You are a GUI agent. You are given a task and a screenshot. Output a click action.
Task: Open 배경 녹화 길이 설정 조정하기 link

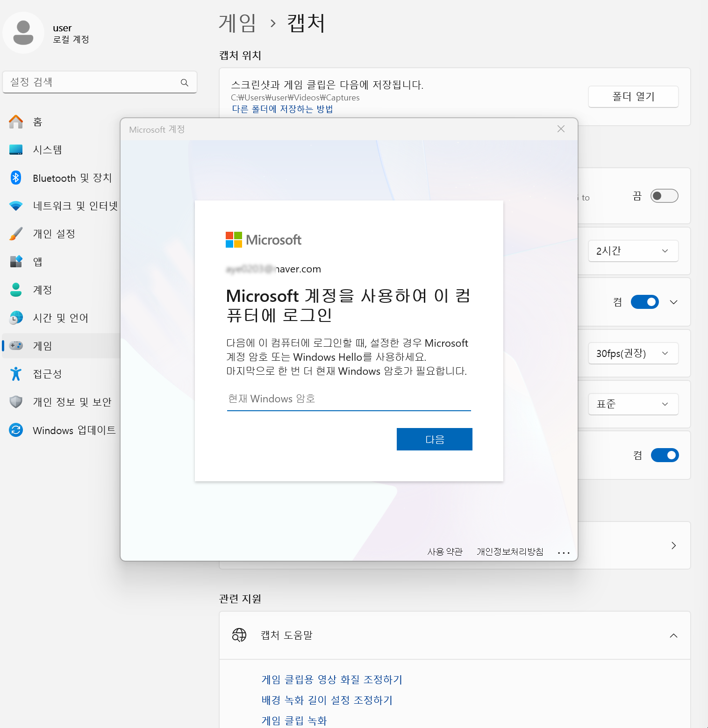[327, 700]
